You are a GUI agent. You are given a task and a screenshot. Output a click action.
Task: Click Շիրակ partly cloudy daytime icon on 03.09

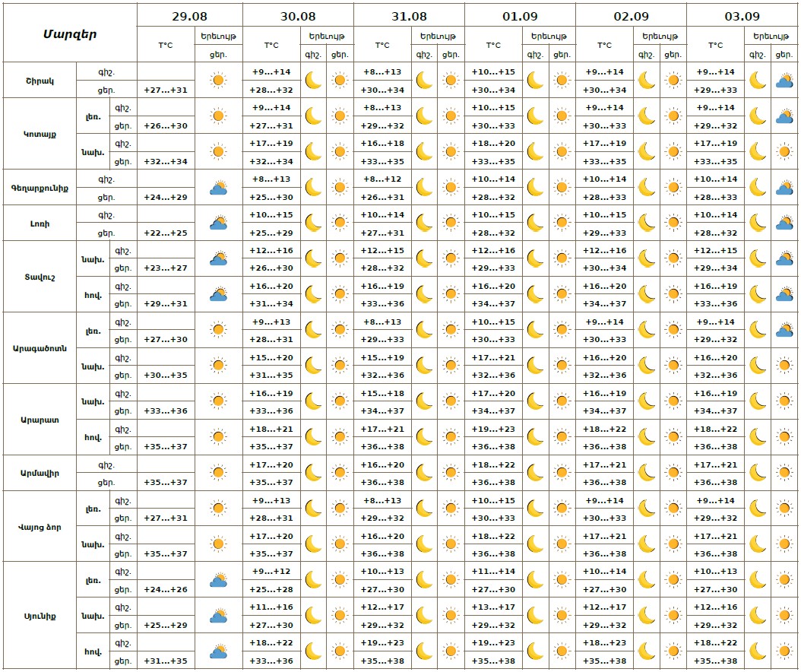coord(784,80)
